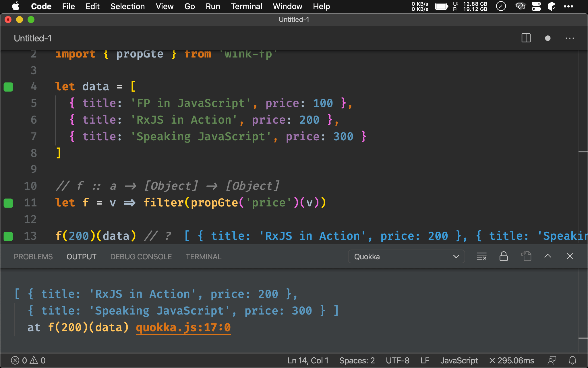588x368 pixels.
Task: Select the PROBLEMS tab
Action: (33, 256)
